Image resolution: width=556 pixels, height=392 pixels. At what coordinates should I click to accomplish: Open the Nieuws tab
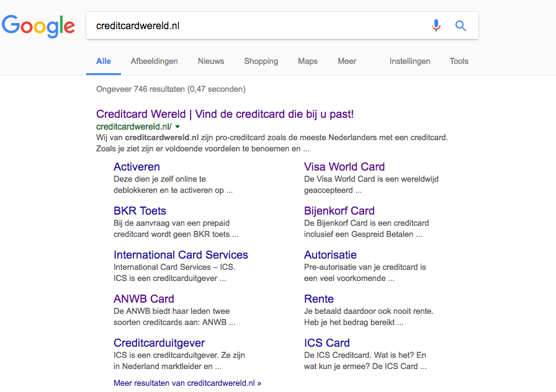211,61
